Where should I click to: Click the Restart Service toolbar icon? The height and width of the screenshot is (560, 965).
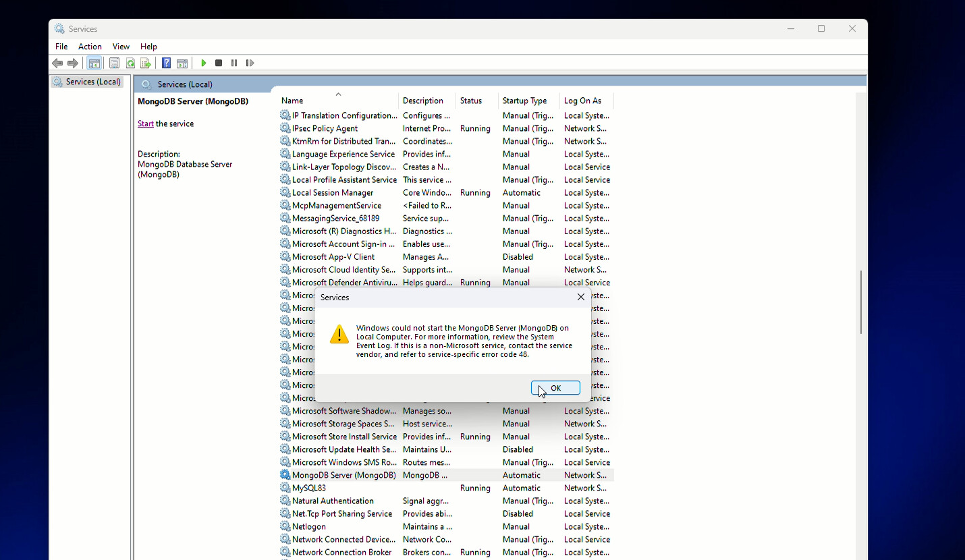pyautogui.click(x=250, y=63)
